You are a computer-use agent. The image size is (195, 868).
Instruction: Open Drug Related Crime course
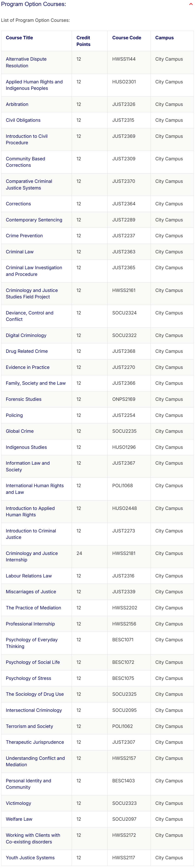[27, 351]
